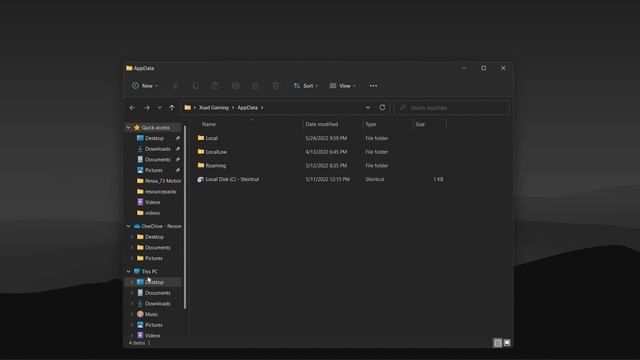
Task: Expand Music under This PC
Action: tap(132, 314)
